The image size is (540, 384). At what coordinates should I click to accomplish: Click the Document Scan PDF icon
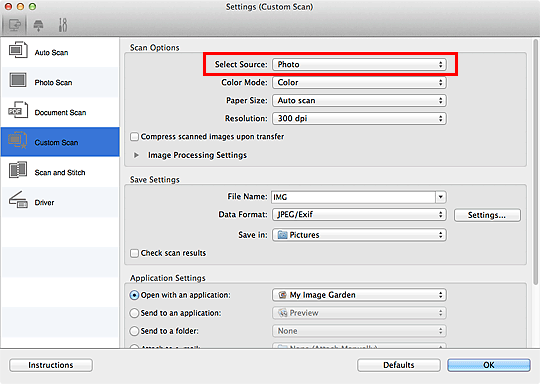[x=18, y=110]
